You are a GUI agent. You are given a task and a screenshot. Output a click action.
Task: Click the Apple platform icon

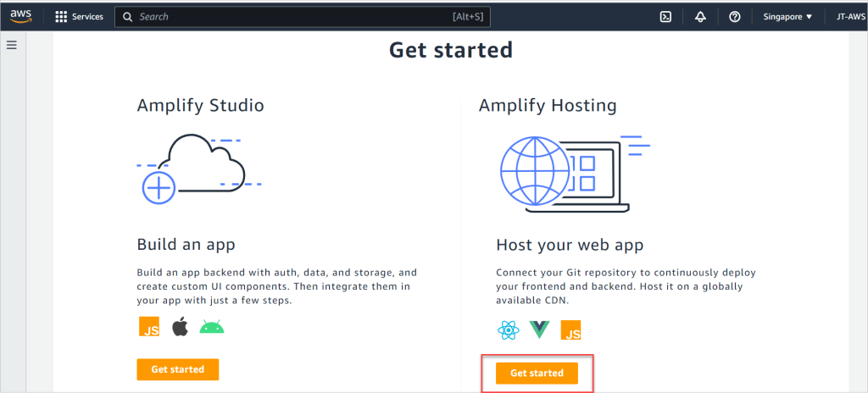(x=180, y=327)
